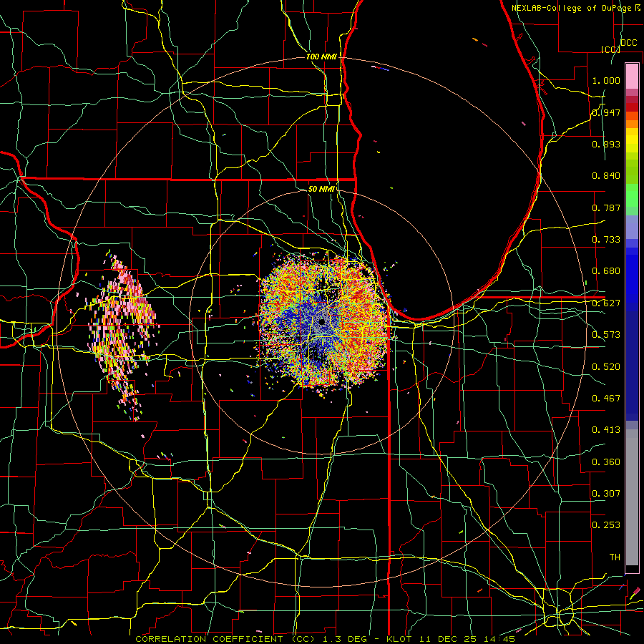Pick the black swatch below TH
Image resolution: width=644 pixels, height=644 pixels.
click(632, 570)
